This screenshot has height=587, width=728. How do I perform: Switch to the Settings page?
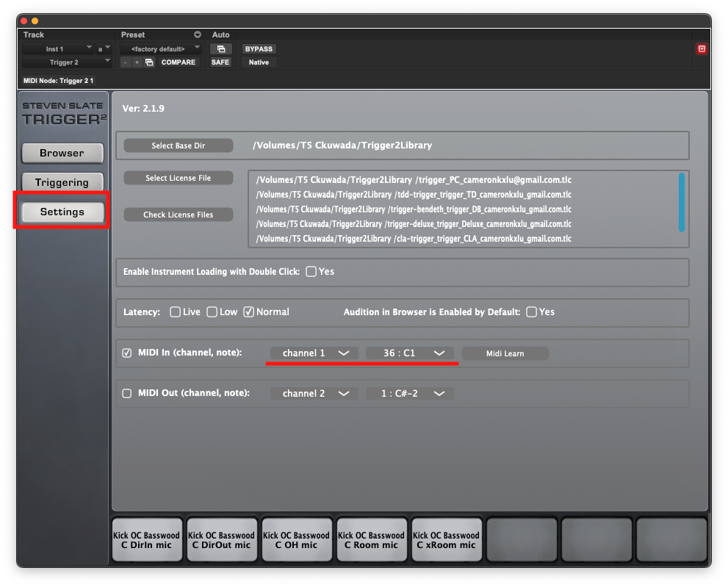(x=62, y=212)
